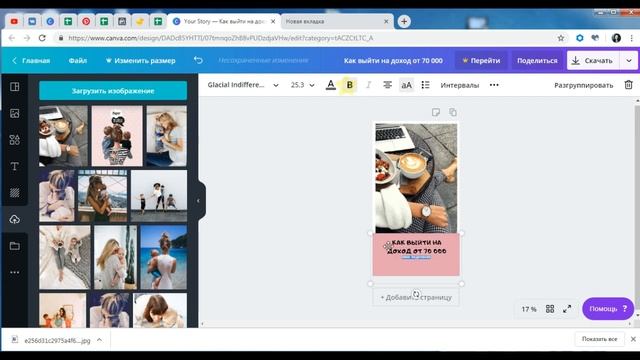Open the More options sidebar dots
This screenshot has height=360, width=640.
pos(15,272)
